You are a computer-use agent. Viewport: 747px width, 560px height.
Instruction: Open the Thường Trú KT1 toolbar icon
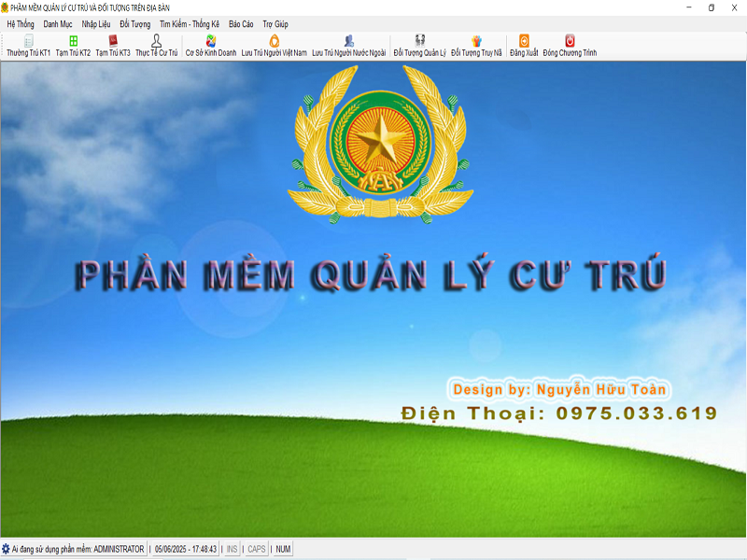point(28,41)
